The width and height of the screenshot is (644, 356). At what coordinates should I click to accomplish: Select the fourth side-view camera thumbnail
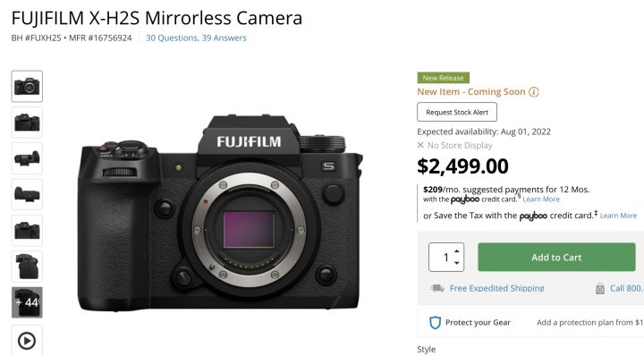point(27,194)
